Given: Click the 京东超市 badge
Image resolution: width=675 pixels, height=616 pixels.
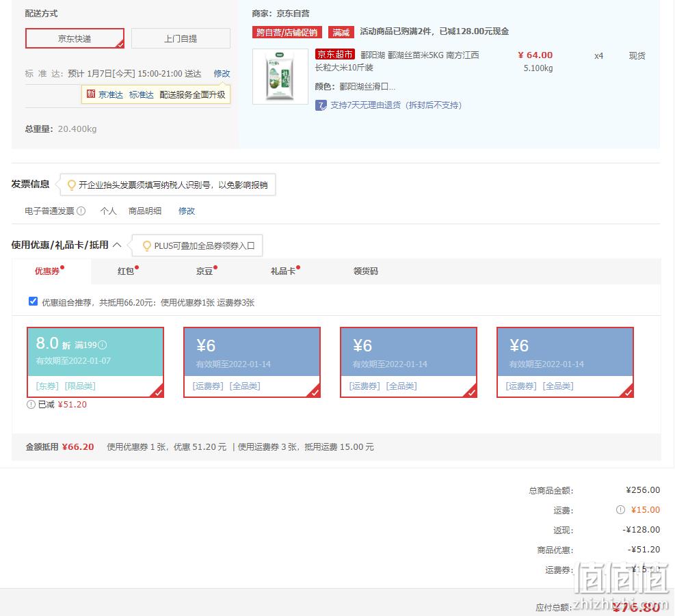Looking at the screenshot, I should (x=335, y=54).
